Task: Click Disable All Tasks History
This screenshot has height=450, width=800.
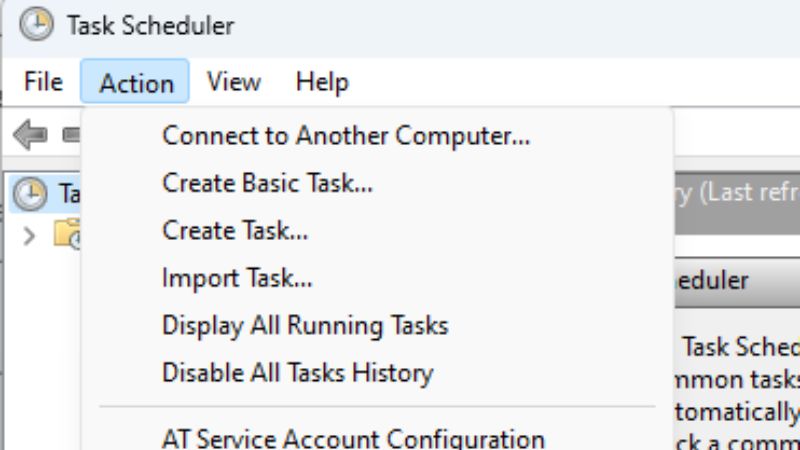Action: (297, 373)
